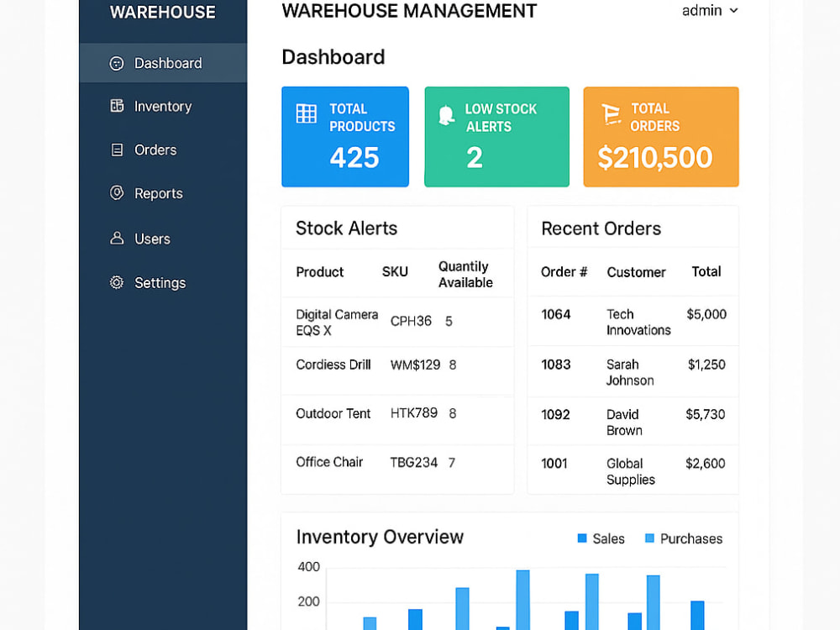This screenshot has height=630, width=840.
Task: Open order number 1092
Action: click(x=555, y=415)
